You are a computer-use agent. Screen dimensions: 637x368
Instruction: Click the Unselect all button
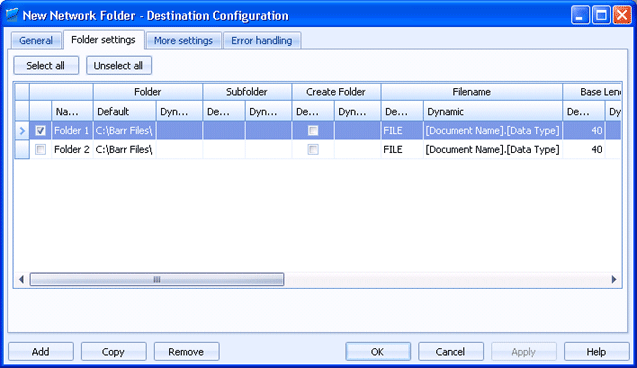click(119, 65)
